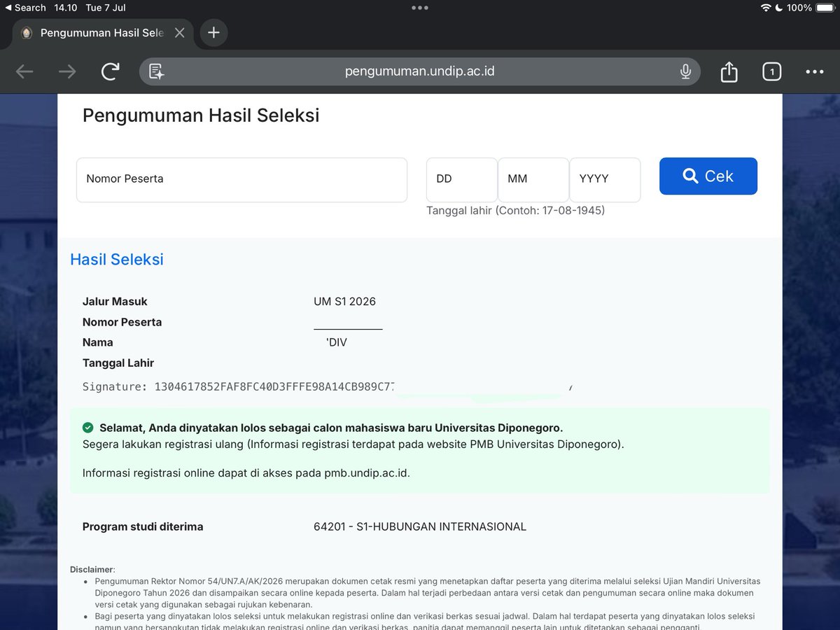Image resolution: width=840 pixels, height=630 pixels.
Task: Select the Nomor Peserta result label
Action: (x=122, y=322)
